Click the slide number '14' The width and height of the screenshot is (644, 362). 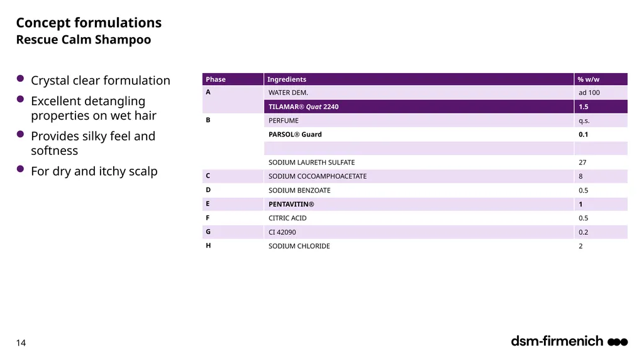click(x=21, y=342)
